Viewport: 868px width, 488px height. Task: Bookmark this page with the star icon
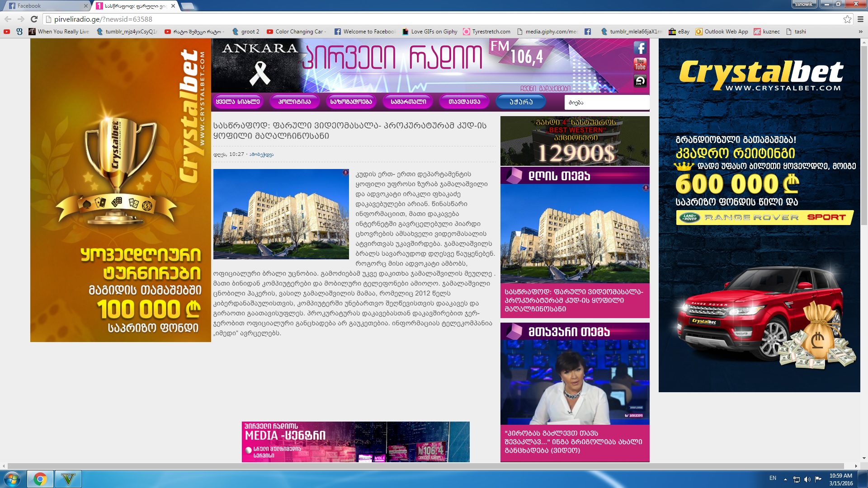pyautogui.click(x=847, y=19)
